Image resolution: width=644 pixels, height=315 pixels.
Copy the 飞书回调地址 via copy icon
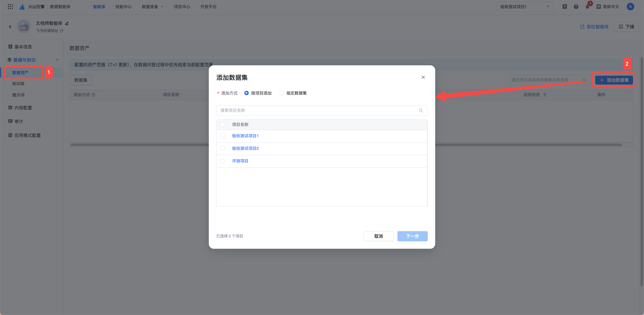pos(62,31)
